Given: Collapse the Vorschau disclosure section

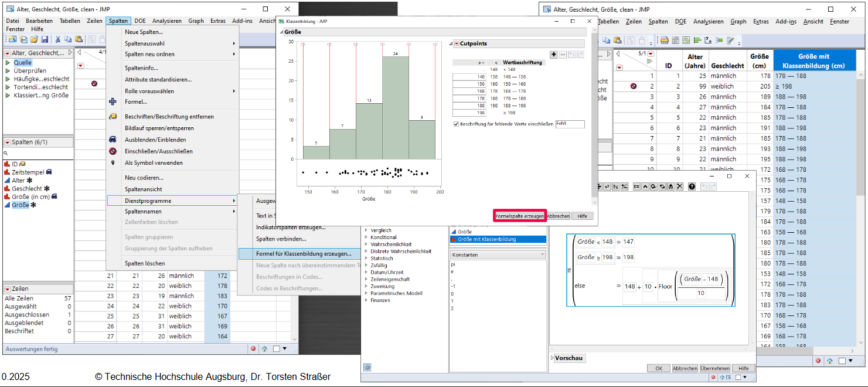Looking at the screenshot, I should click(x=552, y=358).
